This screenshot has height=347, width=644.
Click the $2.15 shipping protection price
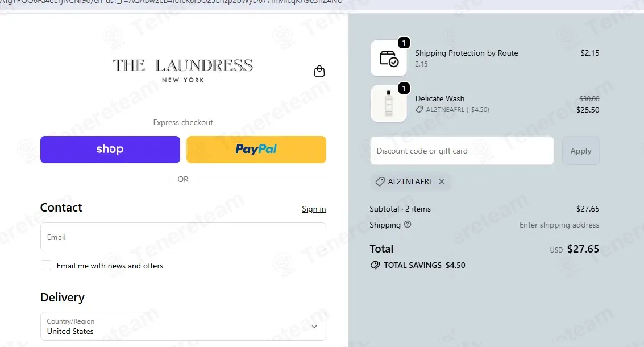coord(590,53)
